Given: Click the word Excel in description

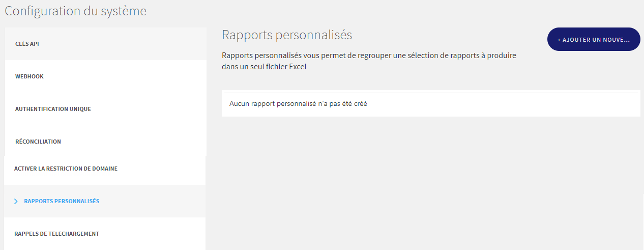Looking at the screenshot, I should [298, 67].
